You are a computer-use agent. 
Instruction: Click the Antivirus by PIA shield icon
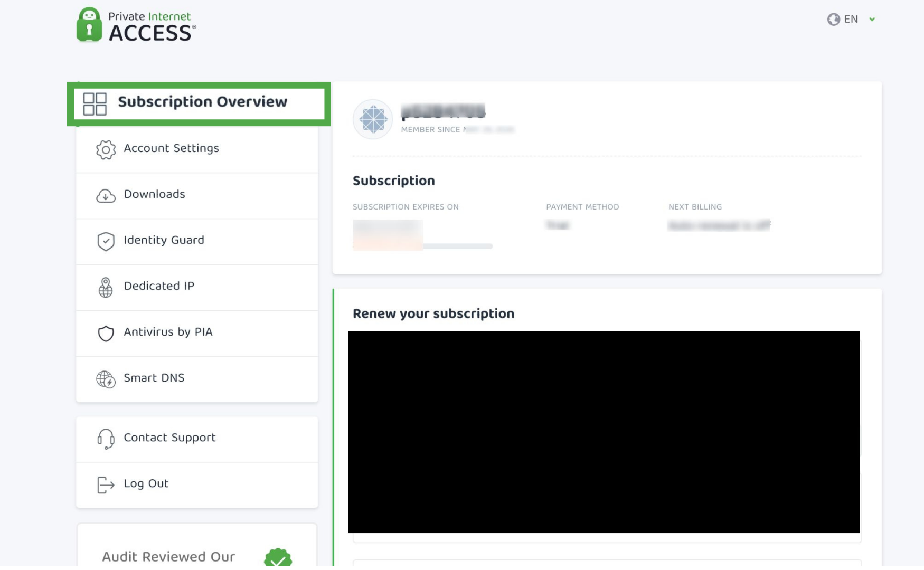pos(106,334)
